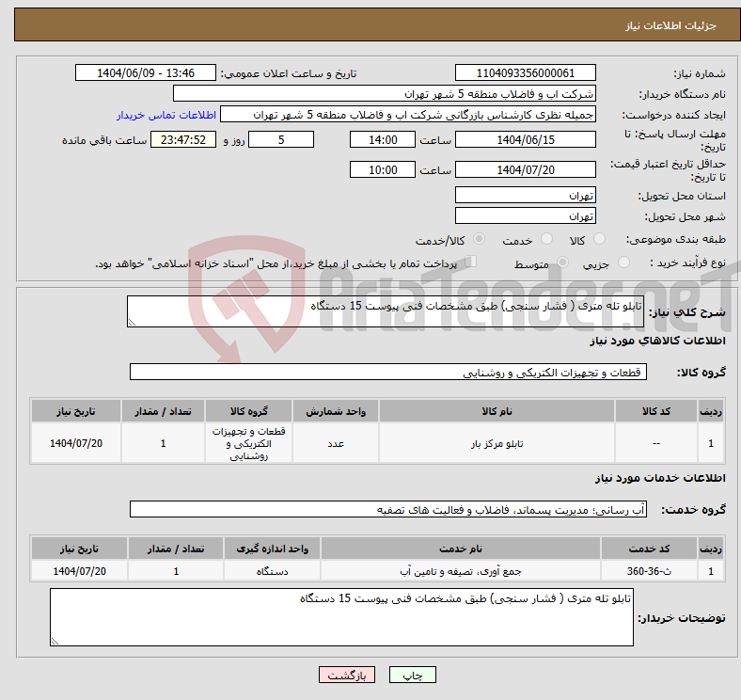This screenshot has width=741, height=700.
Task: Click the تابلو مرکز بار cell
Action: [497, 443]
